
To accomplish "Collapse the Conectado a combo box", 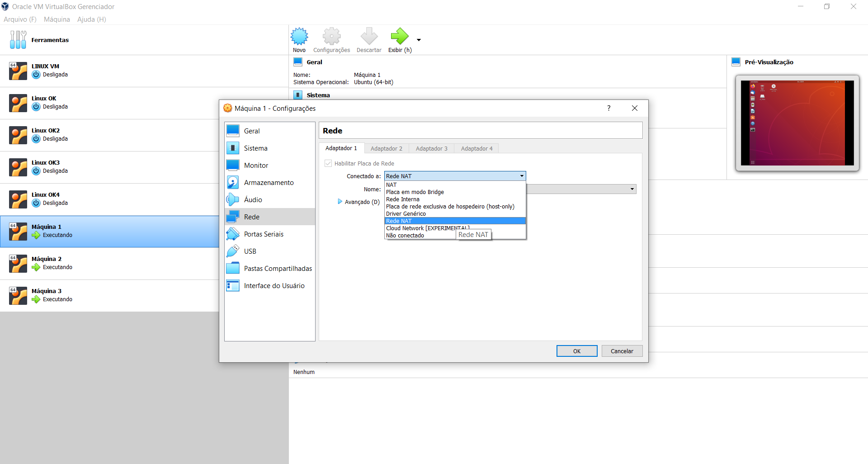I will pyautogui.click(x=455, y=176).
